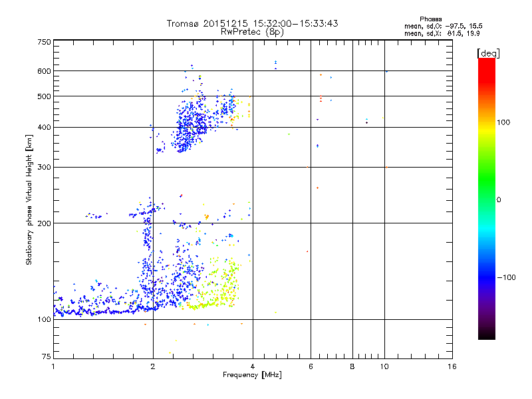Click the plot title 'Tromsø 20151215 15:32:00-15:33:43'
The height and width of the screenshot is (399, 532).
click(253, 23)
